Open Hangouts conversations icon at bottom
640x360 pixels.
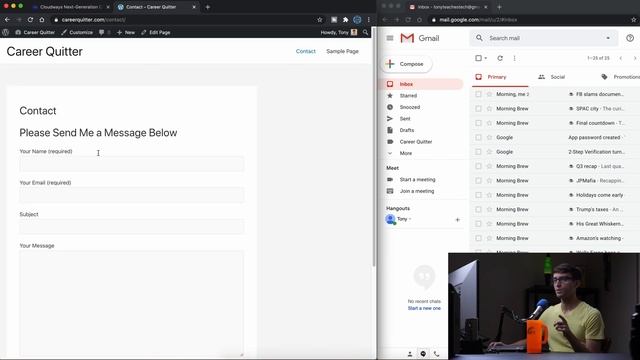tap(423, 354)
